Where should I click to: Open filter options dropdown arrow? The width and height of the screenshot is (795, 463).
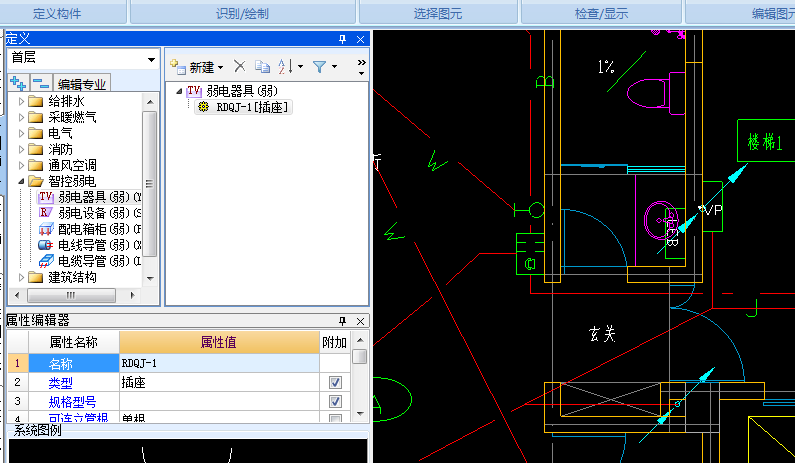pos(334,66)
